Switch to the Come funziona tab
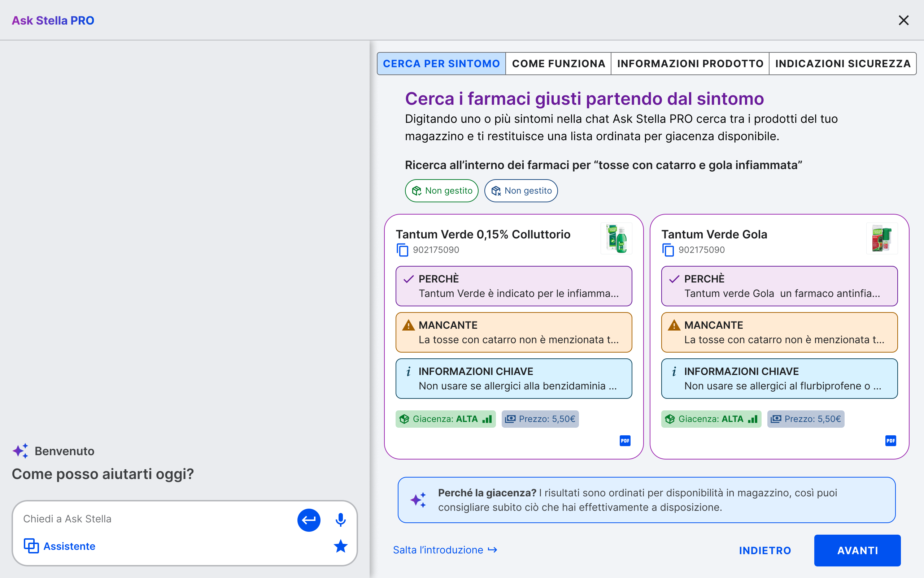Image resolution: width=924 pixels, height=578 pixels. click(x=558, y=64)
